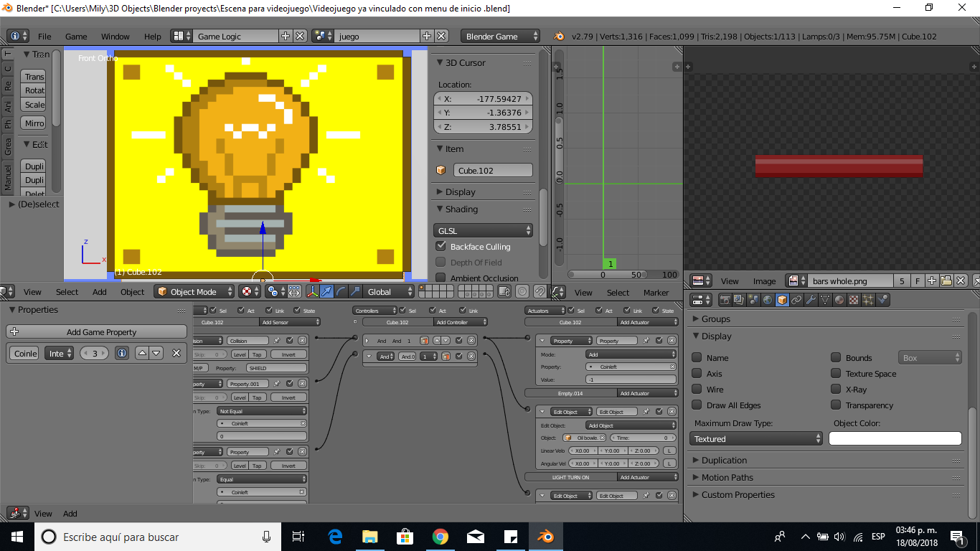Open the Scene properties tab
The image size is (980, 551).
click(753, 300)
